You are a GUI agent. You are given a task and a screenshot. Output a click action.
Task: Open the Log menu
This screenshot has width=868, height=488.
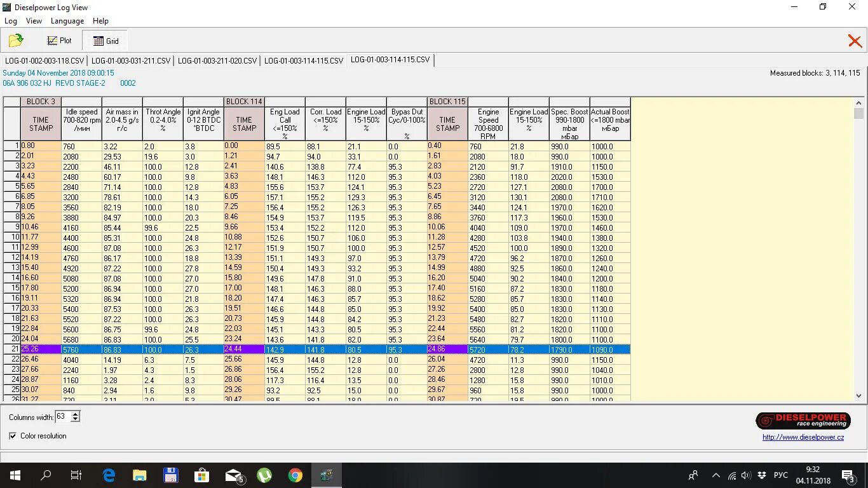[11, 21]
